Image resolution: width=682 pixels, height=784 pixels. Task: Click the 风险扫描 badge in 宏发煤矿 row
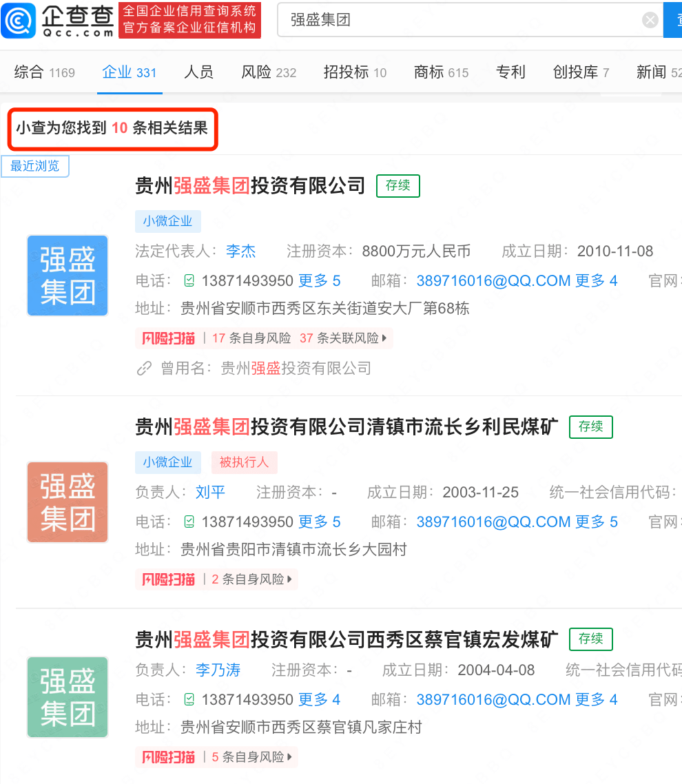point(169,757)
